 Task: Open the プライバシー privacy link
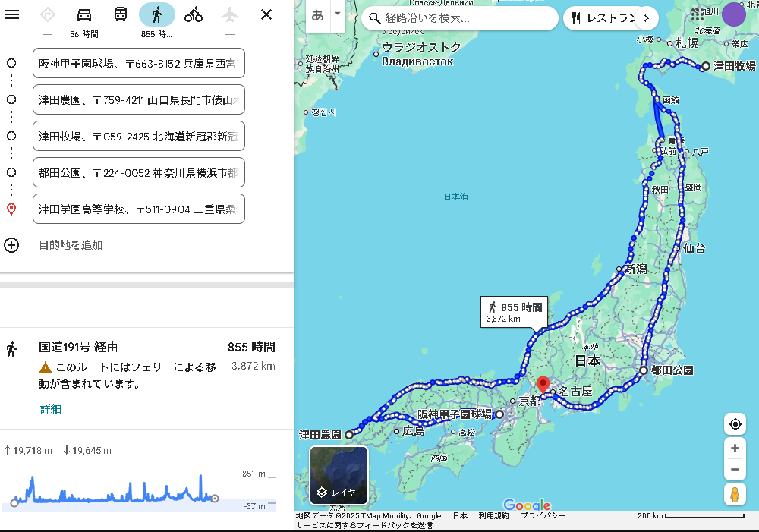coord(543,515)
